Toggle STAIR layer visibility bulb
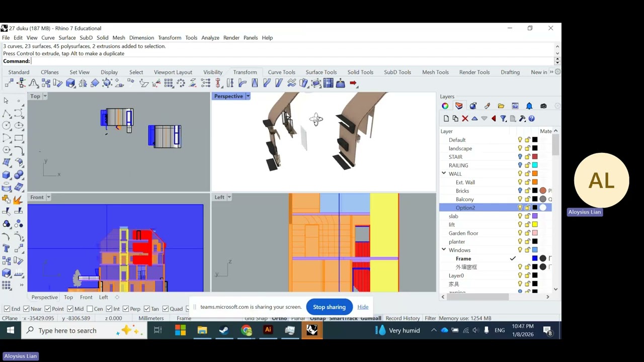 [520, 157]
